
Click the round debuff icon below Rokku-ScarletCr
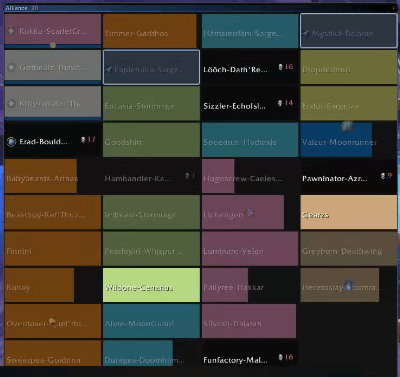[x=53, y=45]
